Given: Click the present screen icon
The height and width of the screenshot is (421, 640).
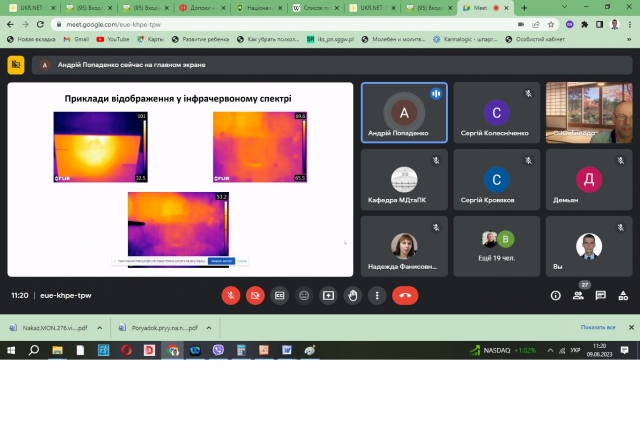Looking at the screenshot, I should (x=328, y=295).
